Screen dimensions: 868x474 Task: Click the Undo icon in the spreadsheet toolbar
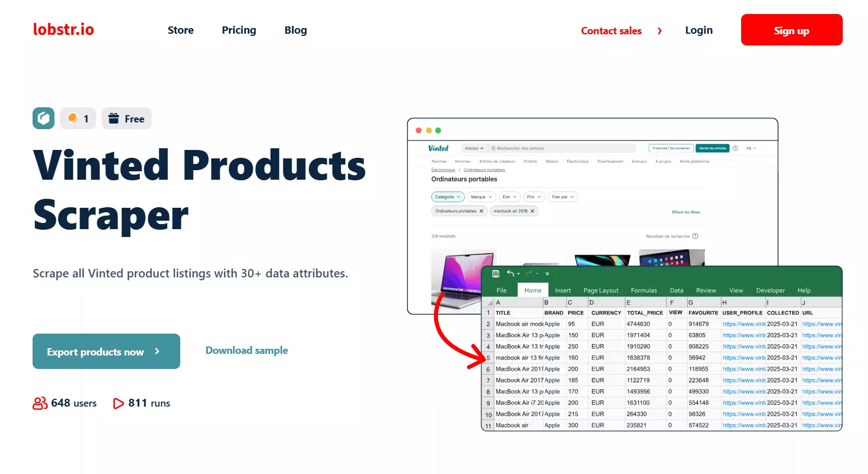pyautogui.click(x=511, y=274)
